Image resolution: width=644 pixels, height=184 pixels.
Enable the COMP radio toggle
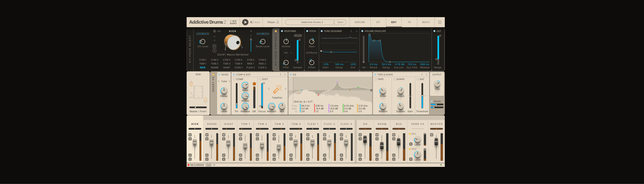coord(234,79)
